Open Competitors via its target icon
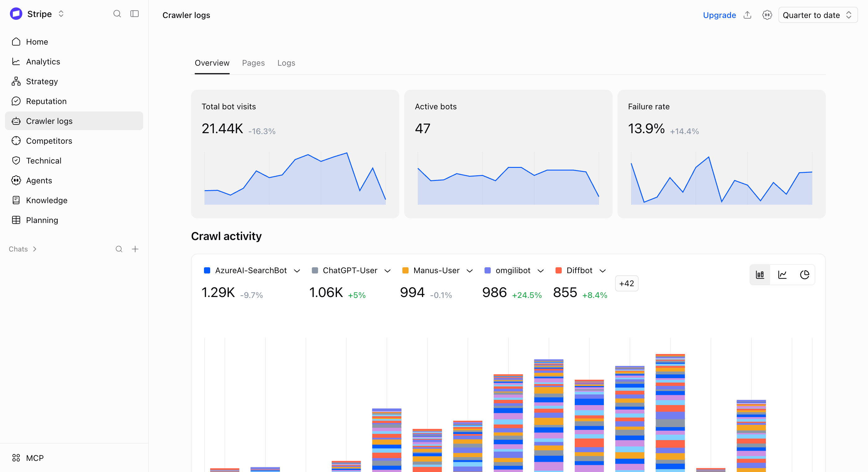Image resolution: width=868 pixels, height=472 pixels. pos(16,141)
